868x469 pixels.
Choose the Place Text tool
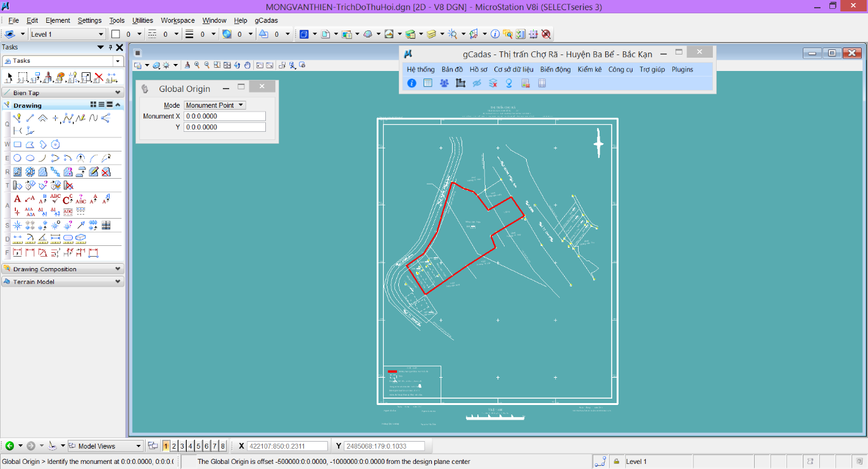18,199
